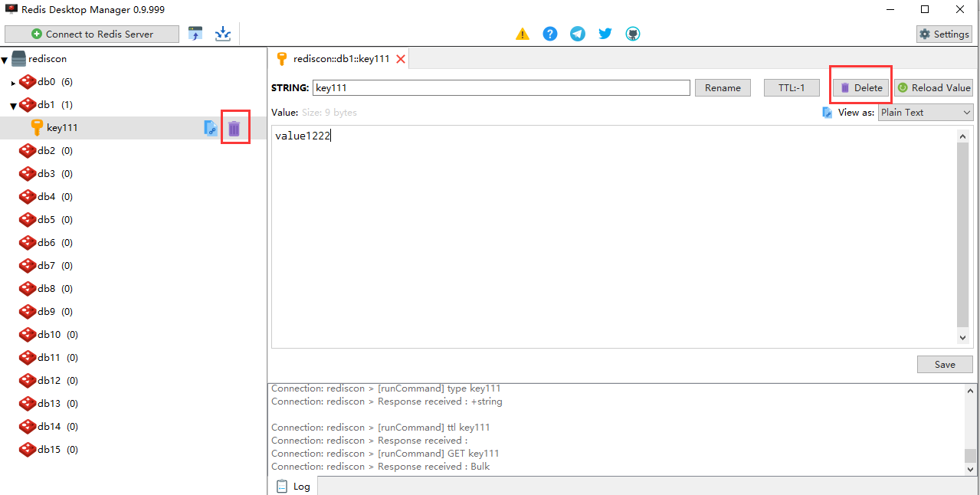Close the rediscon::db1::key111 tab

point(400,59)
